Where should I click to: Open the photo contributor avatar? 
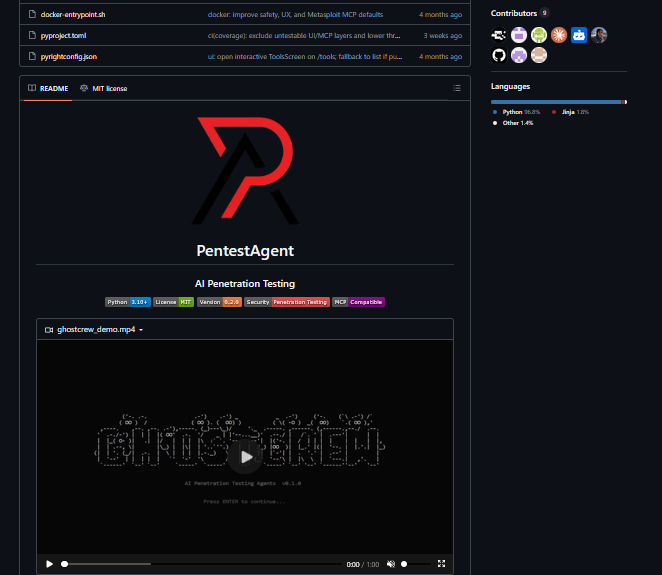(x=599, y=35)
